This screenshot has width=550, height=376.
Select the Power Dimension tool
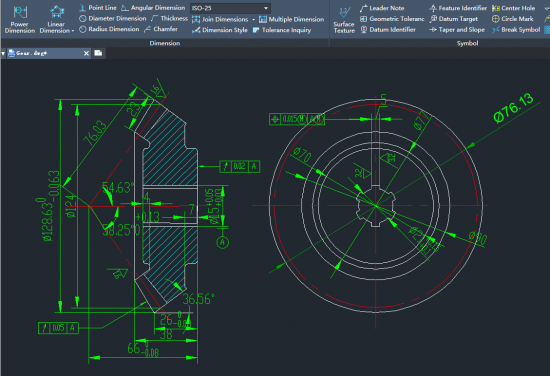(x=20, y=20)
